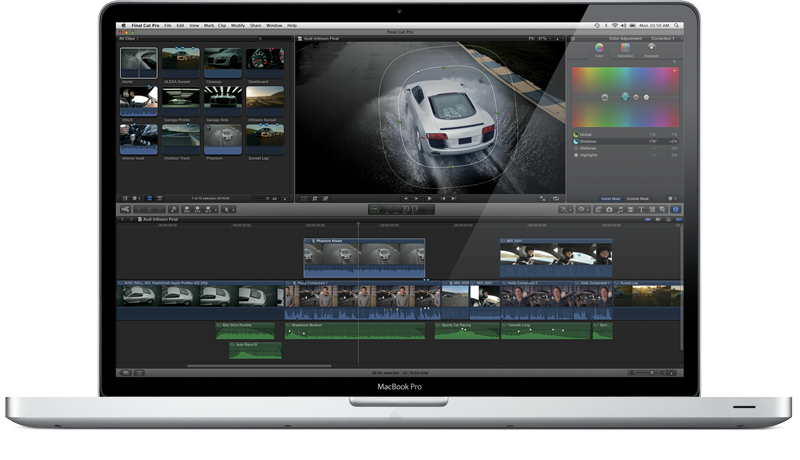Open the enhancements magic wand dropdown
800x460 pixels.
[565, 210]
